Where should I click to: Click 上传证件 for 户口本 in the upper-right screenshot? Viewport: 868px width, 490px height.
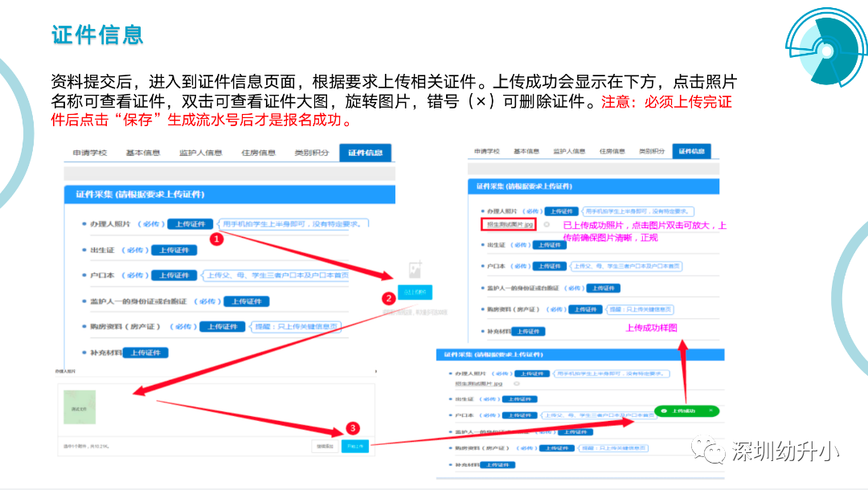[550, 266]
